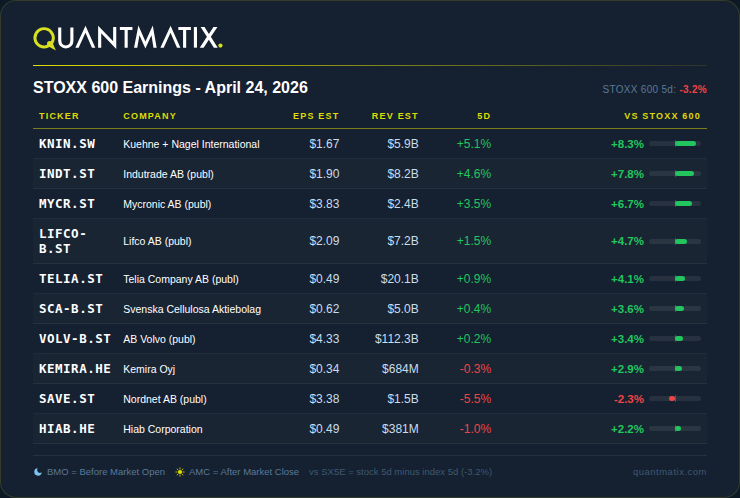Open the quantmatix.com link
This screenshot has width=740, height=498.
[669, 472]
